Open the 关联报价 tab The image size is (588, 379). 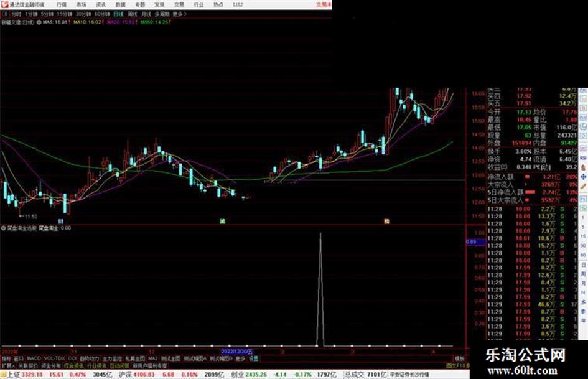pos(28,365)
